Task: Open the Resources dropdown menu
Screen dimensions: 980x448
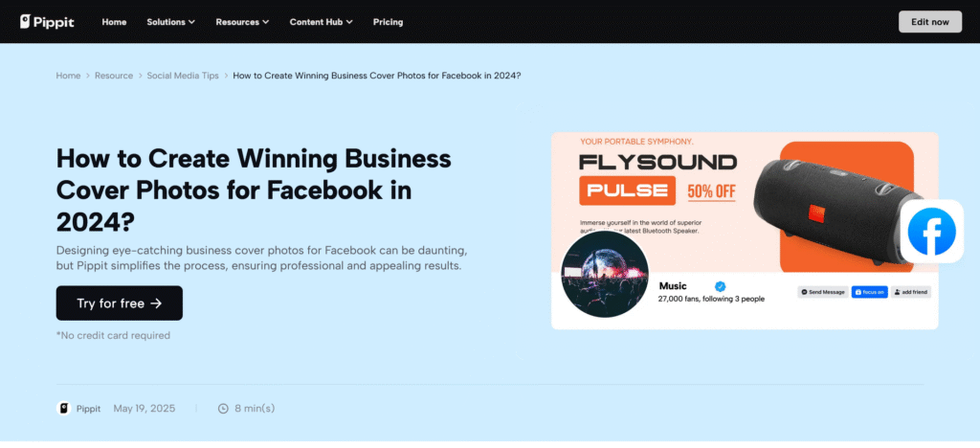Action: coord(242,22)
